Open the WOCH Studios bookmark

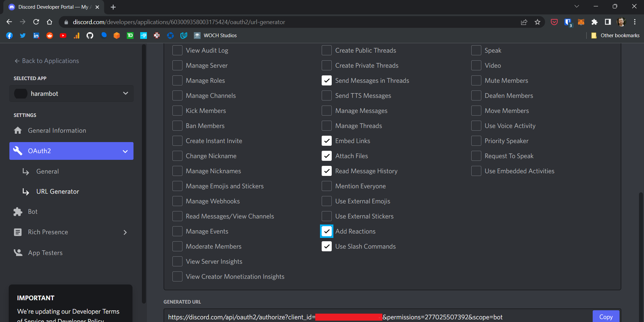point(216,36)
